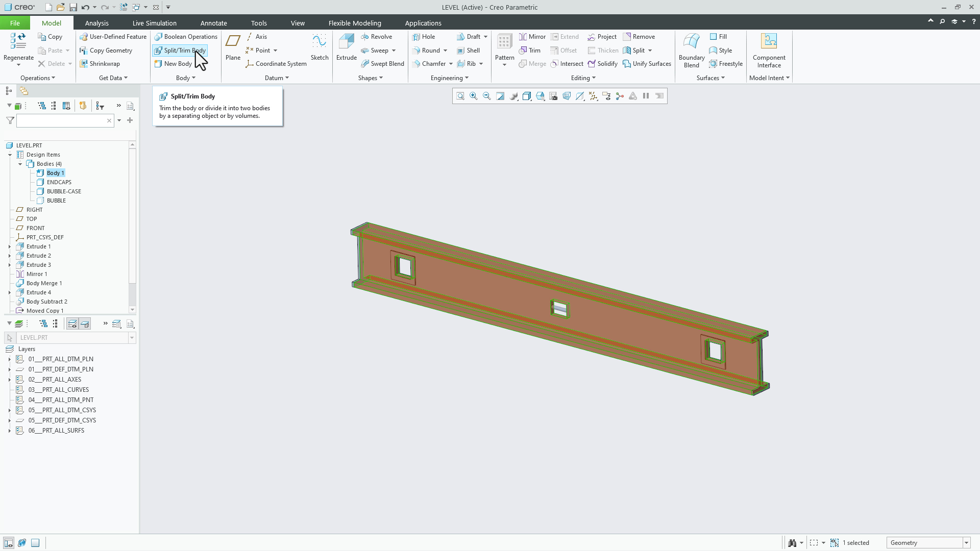Open the File menu
This screenshot has width=980, height=551.
[x=15, y=23]
